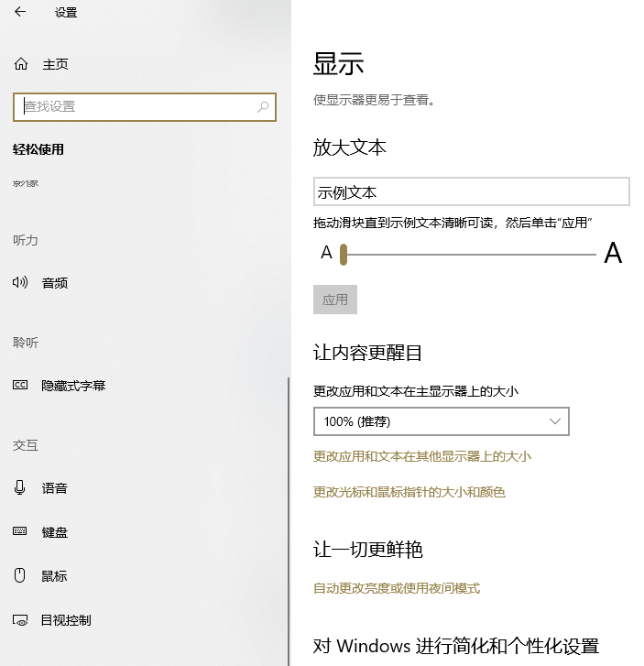Click the magnifier icon in the search box
The height and width of the screenshot is (666, 644).
point(264,107)
